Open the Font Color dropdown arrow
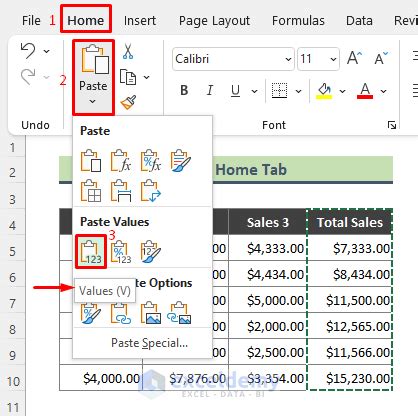 click(x=383, y=91)
